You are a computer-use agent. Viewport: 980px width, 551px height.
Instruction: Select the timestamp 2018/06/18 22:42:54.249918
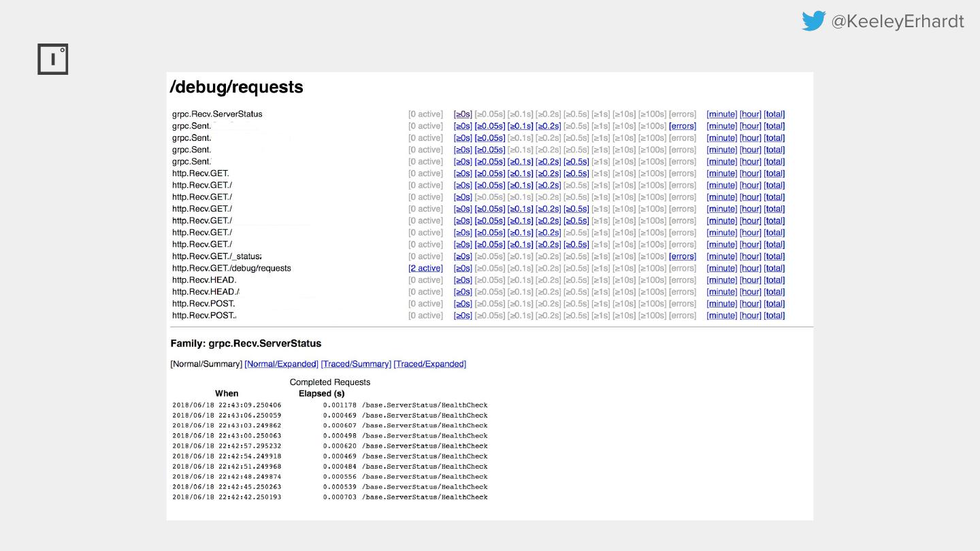click(227, 456)
